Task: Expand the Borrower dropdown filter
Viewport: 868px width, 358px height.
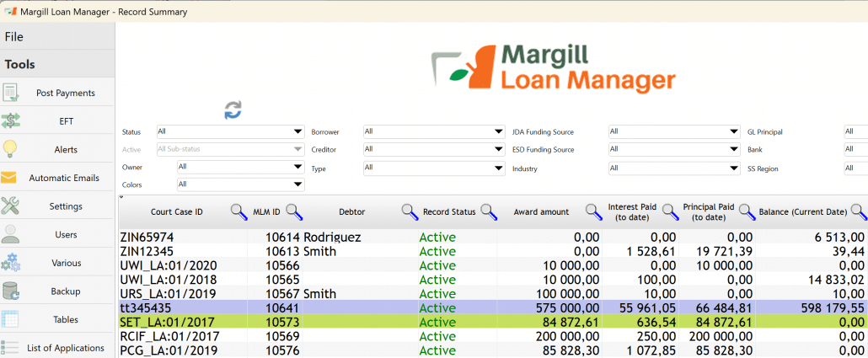Action: point(499,132)
